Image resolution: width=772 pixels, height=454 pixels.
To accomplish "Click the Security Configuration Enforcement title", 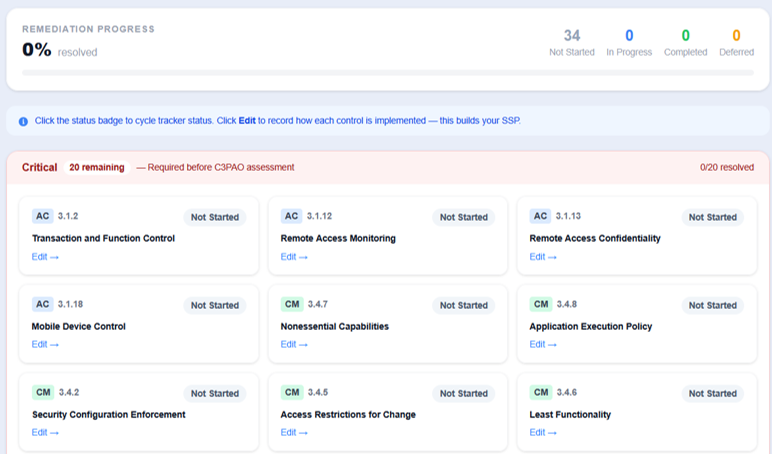I will tap(109, 415).
